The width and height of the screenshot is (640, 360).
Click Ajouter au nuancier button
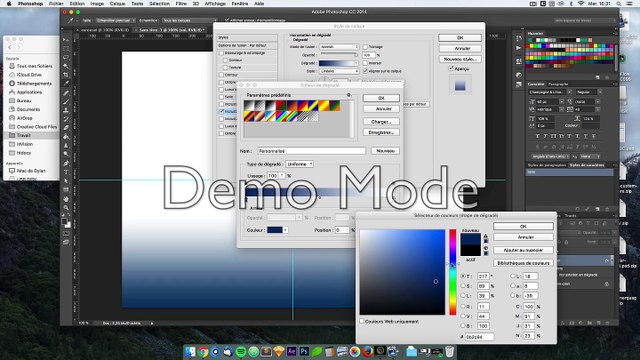point(523,250)
